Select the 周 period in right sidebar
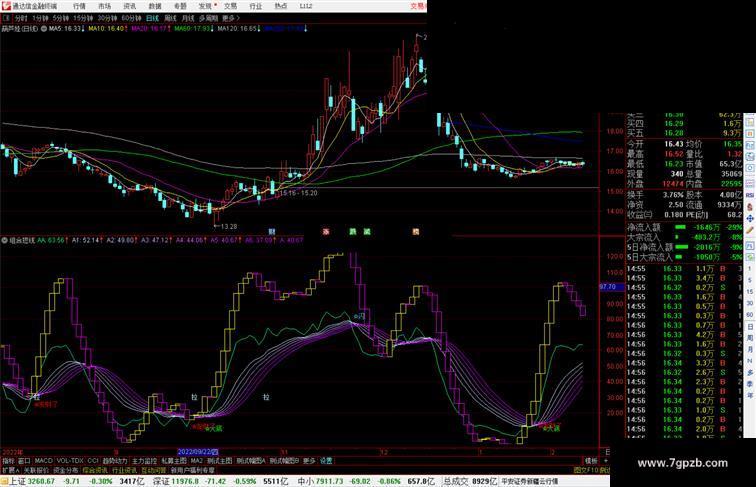 (x=750, y=338)
